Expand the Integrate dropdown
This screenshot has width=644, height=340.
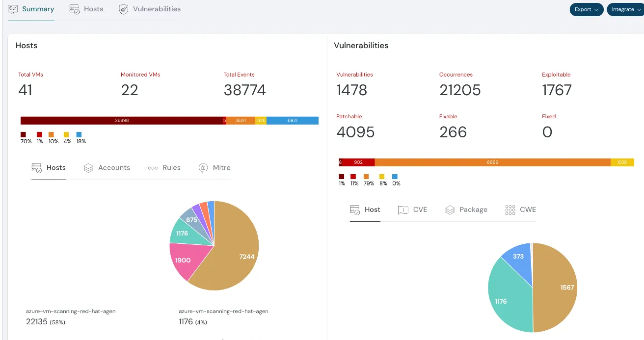coord(626,9)
